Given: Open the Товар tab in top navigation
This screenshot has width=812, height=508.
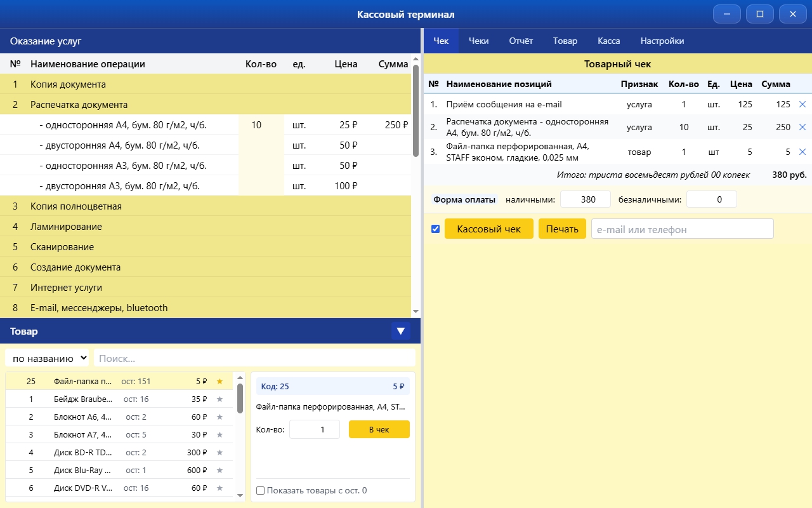Looking at the screenshot, I should [x=565, y=41].
